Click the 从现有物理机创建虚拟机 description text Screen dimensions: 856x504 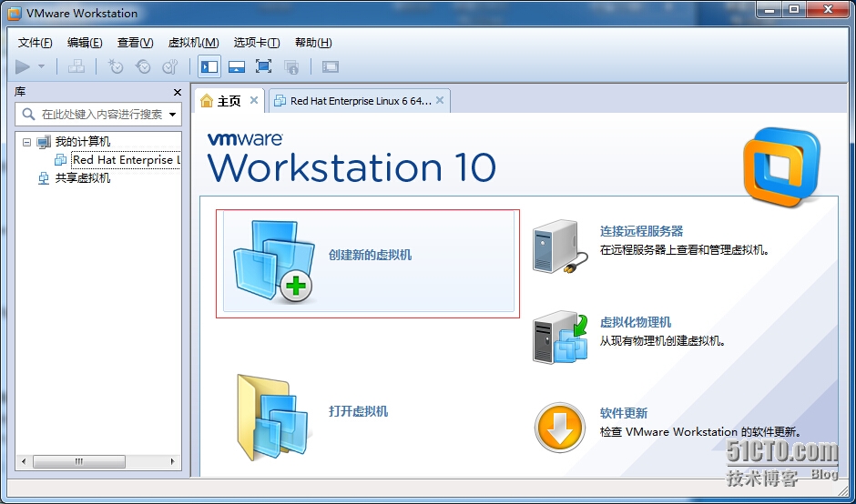pos(663,342)
